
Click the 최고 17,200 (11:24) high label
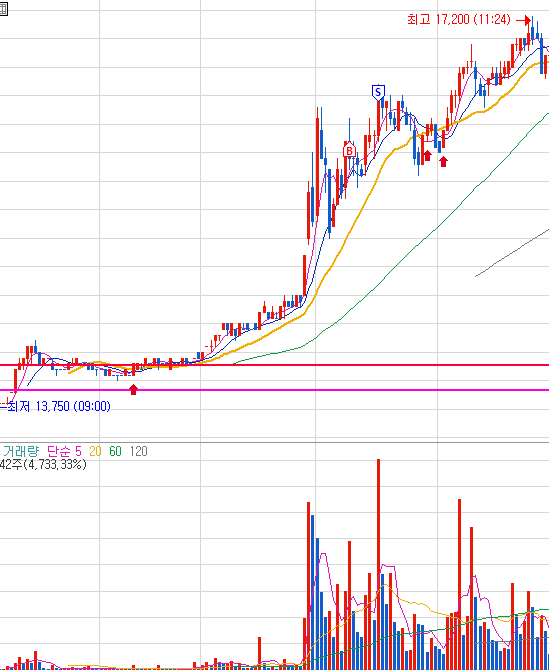coord(459,20)
